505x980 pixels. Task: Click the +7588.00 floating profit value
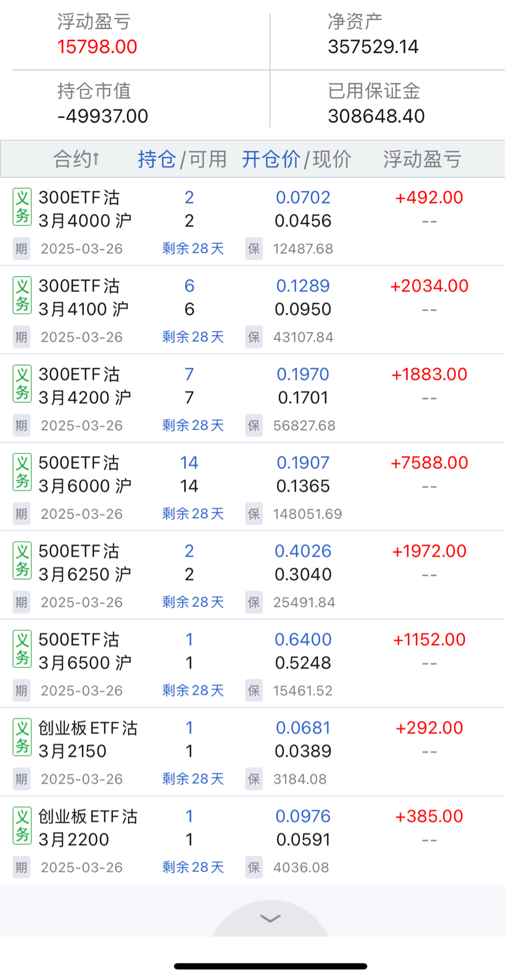(x=429, y=463)
